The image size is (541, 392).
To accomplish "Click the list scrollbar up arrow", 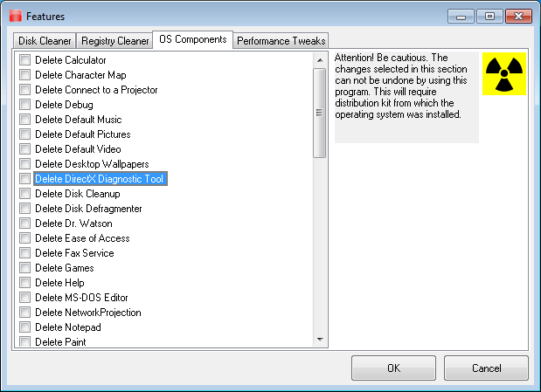I will pyautogui.click(x=320, y=59).
